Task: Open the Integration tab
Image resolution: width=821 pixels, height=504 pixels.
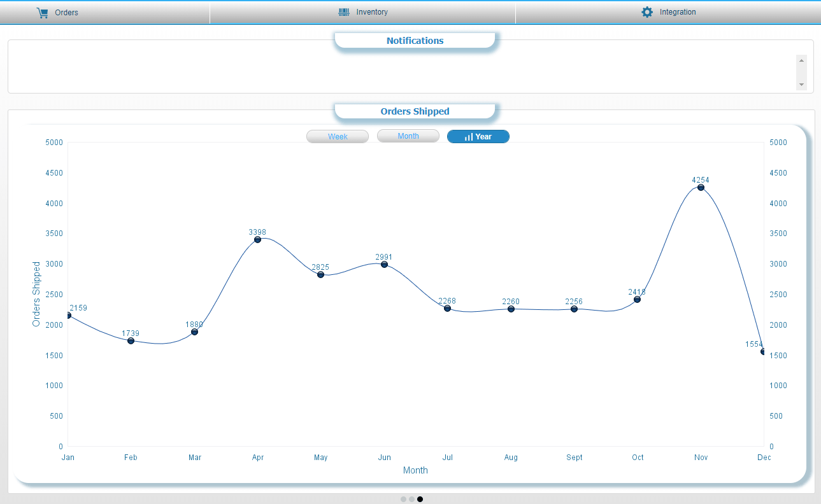Action: pos(668,13)
